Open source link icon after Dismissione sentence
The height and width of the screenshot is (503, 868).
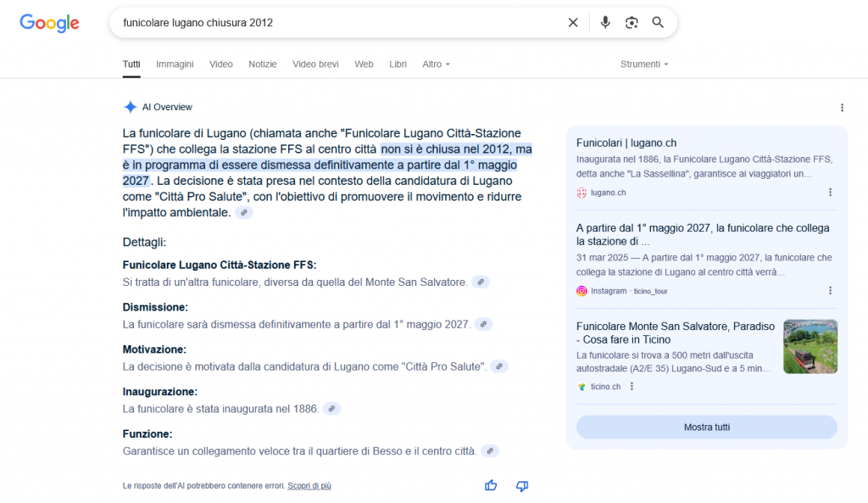[484, 325]
